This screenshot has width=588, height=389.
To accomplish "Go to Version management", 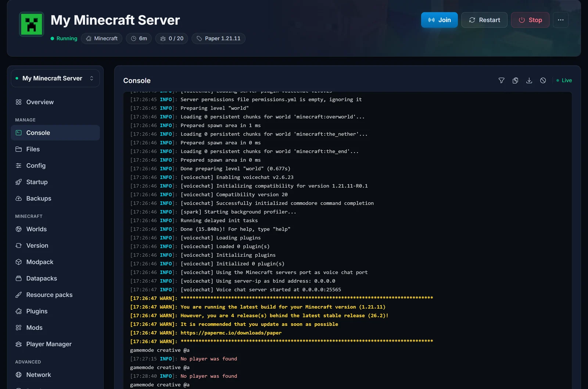I will click(x=55, y=245).
